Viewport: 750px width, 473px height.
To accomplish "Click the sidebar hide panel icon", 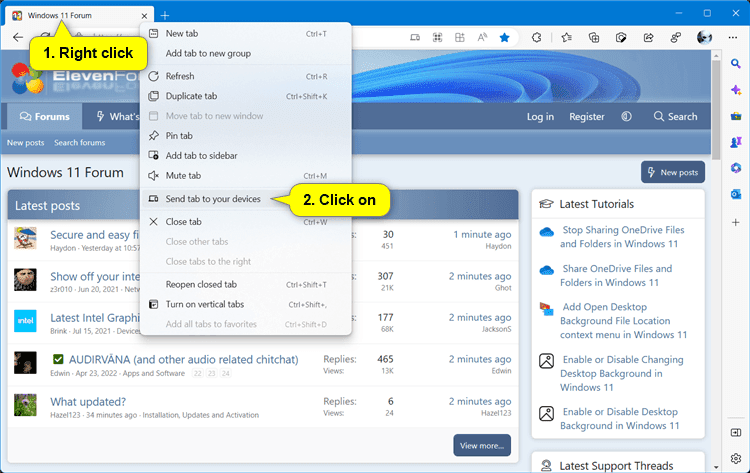I will 736,433.
